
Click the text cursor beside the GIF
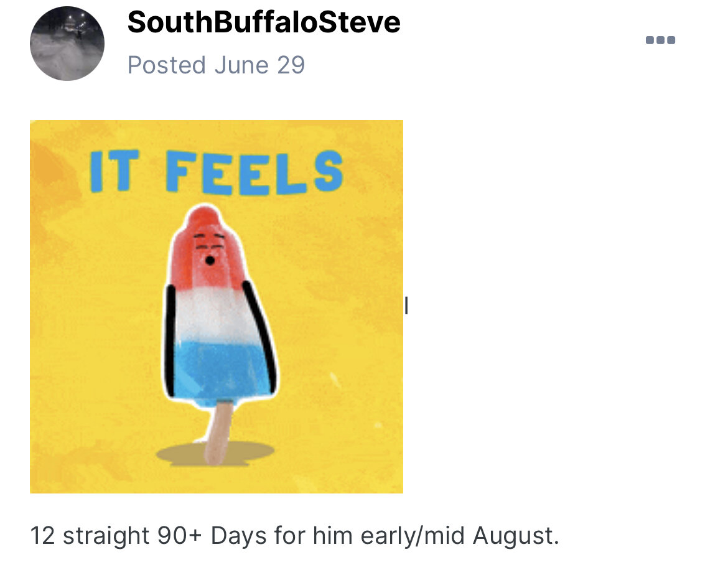pos(406,306)
